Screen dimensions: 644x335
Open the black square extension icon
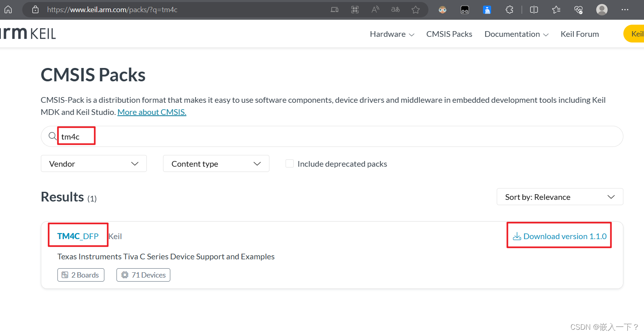pos(465,10)
